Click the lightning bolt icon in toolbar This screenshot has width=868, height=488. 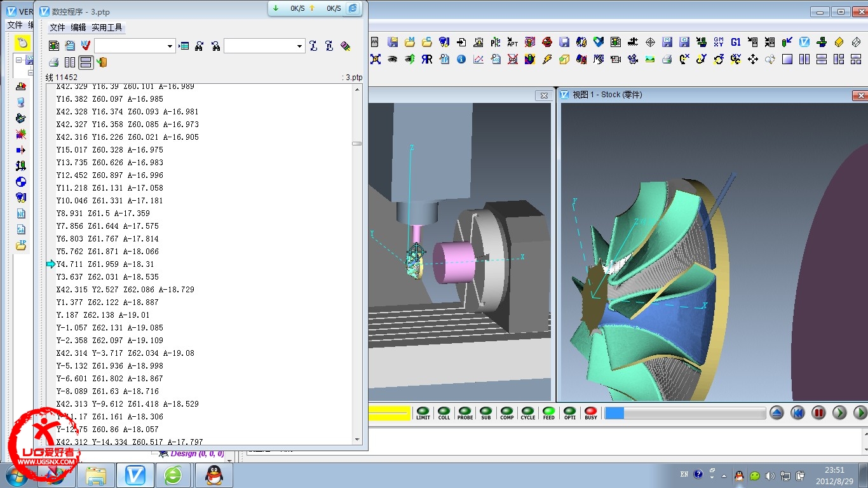(x=547, y=59)
